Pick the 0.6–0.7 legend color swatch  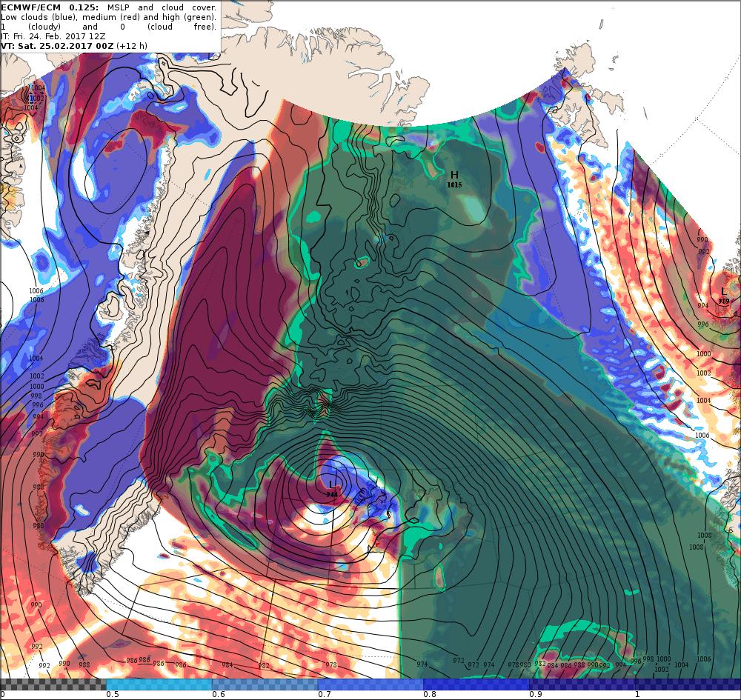click(265, 684)
